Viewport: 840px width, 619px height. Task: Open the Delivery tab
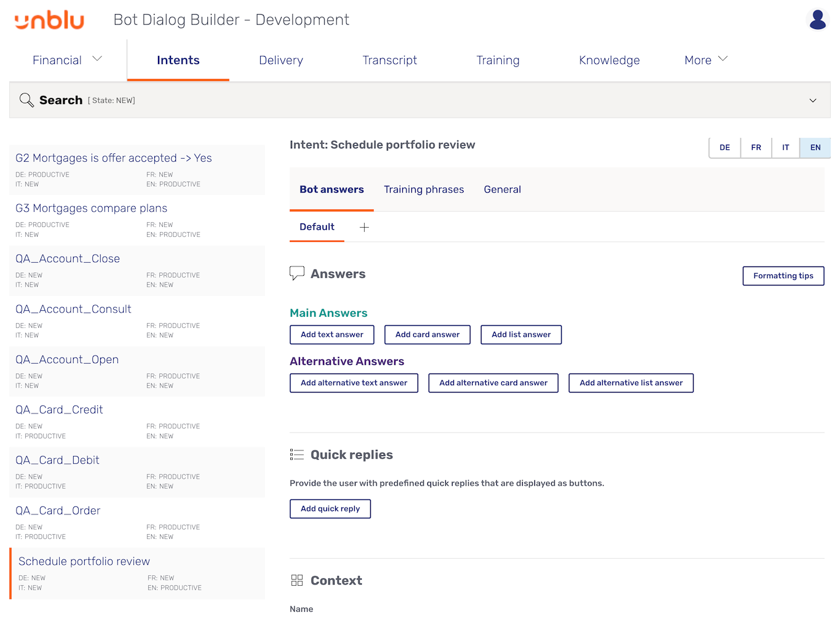[280, 60]
